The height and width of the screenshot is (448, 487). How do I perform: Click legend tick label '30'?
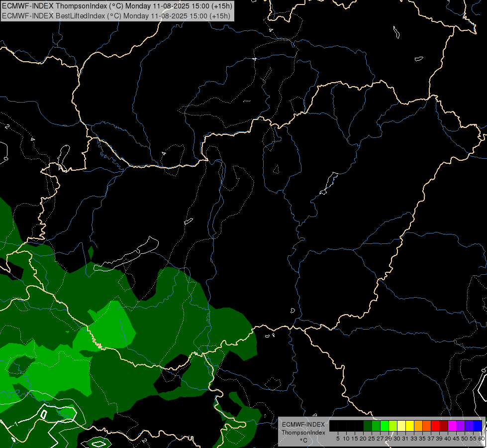click(397, 439)
